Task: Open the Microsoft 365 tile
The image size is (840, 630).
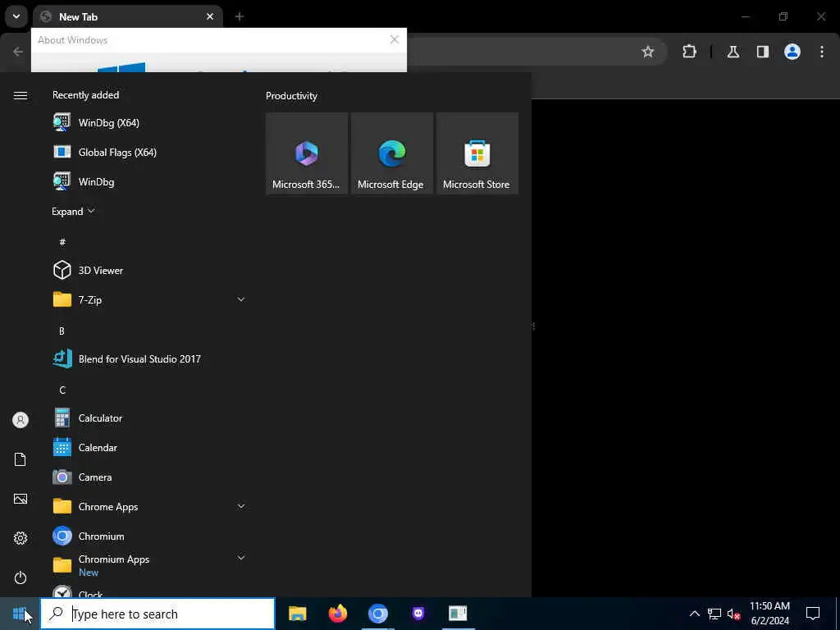Action: point(307,153)
